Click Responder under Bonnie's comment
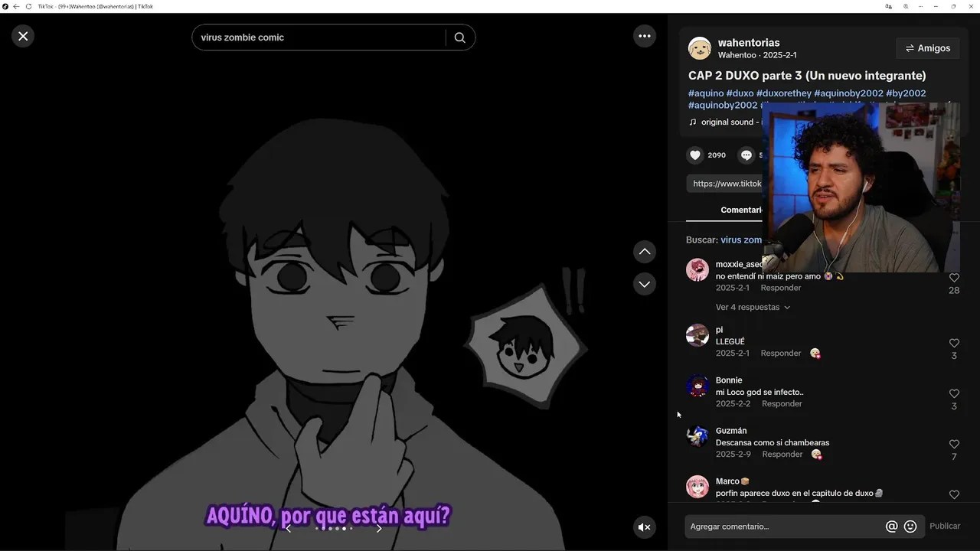Screen dimensions: 980x551 pos(782,404)
